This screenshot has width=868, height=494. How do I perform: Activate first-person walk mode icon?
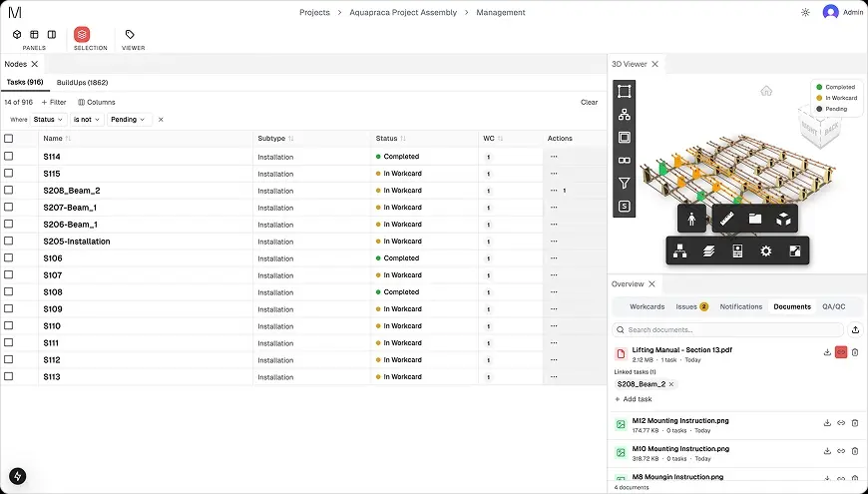691,220
